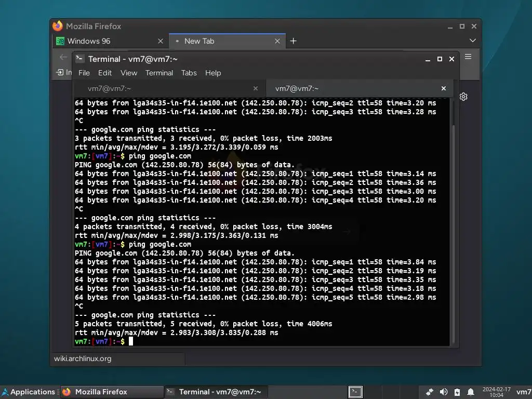
Task: Close the Terminal window
Action: pyautogui.click(x=451, y=59)
